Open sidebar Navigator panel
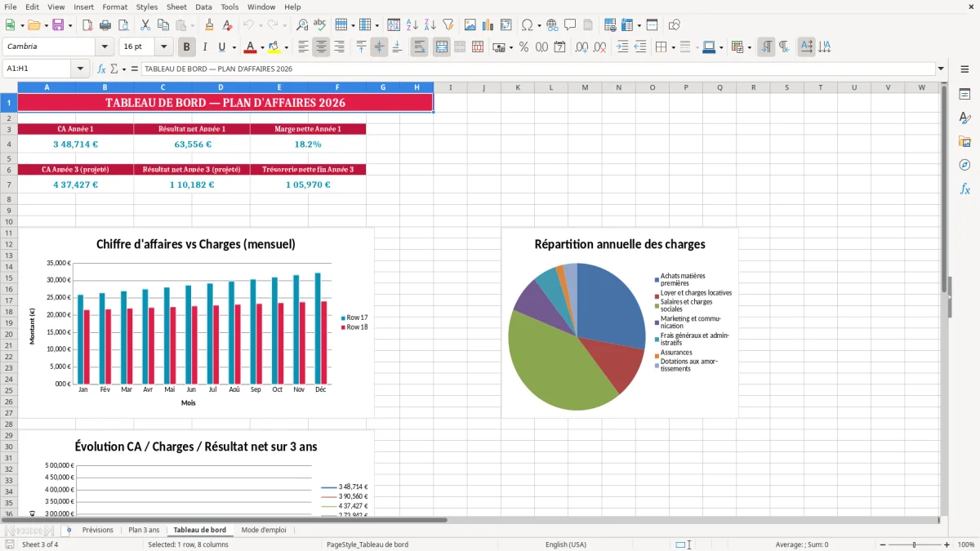 click(964, 165)
